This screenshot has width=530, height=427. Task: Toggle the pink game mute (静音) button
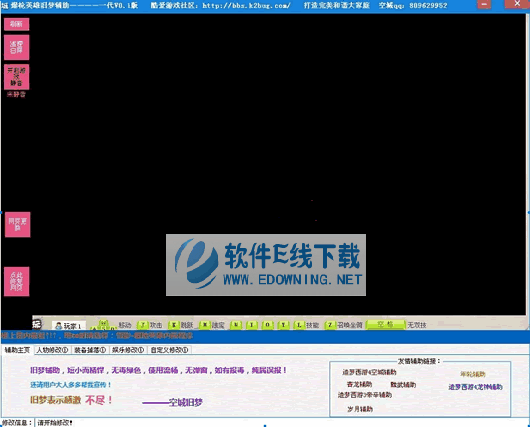click(17, 77)
